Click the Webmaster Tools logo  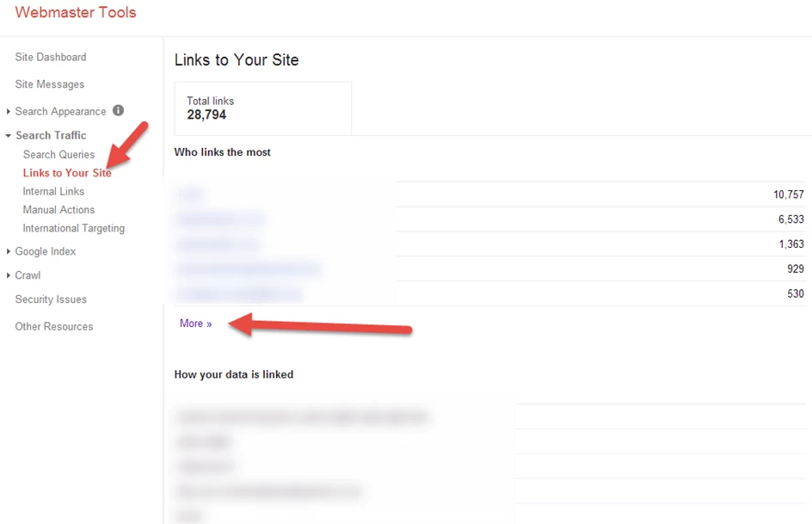75,13
